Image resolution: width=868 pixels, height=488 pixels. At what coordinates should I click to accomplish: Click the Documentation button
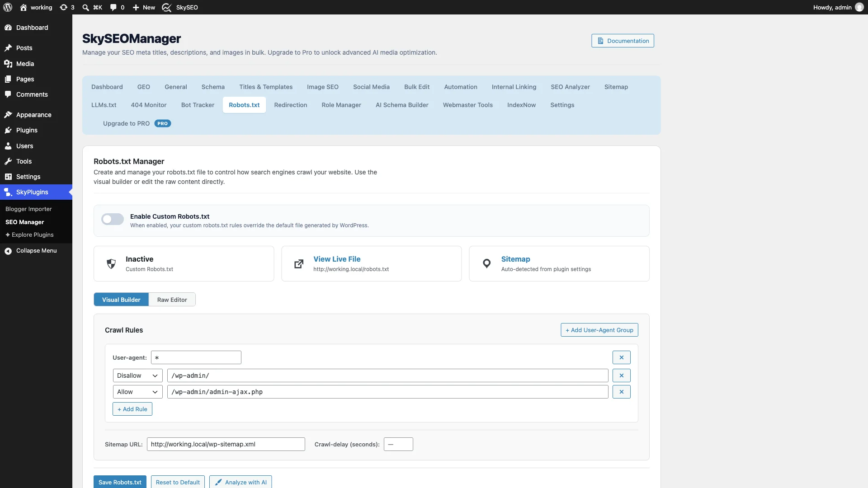pos(623,41)
